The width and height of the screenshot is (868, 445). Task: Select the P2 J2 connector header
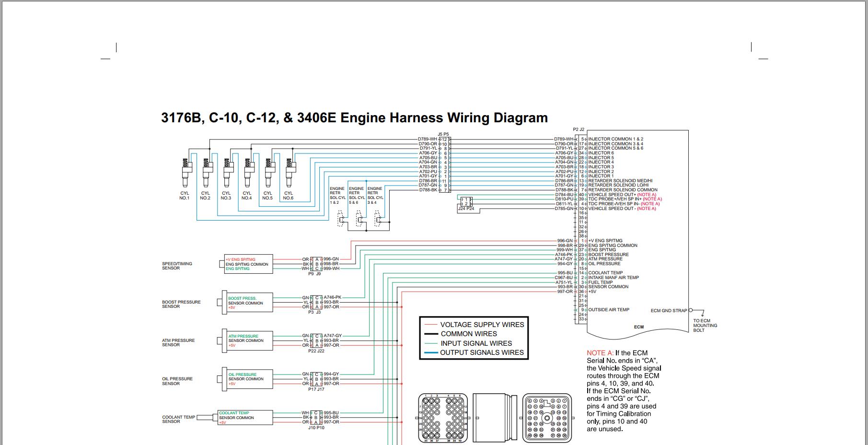pyautogui.click(x=579, y=129)
